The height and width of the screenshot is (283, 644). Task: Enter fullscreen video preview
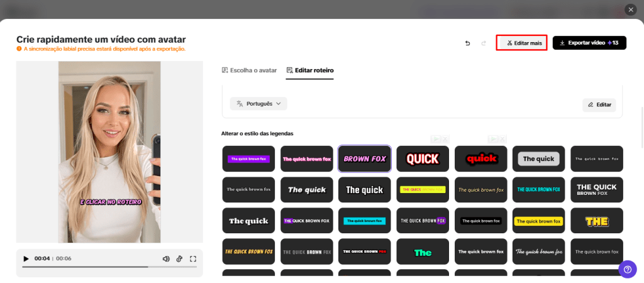pyautogui.click(x=193, y=258)
